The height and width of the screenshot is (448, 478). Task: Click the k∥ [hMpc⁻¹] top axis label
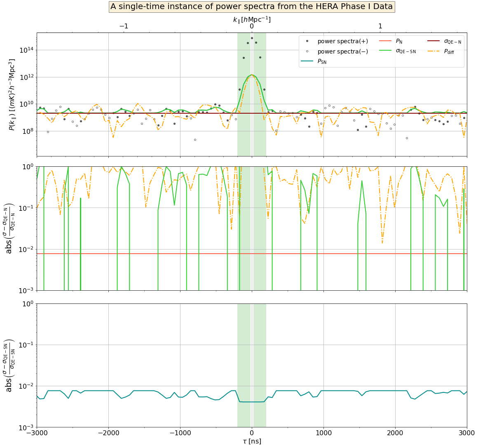pos(252,19)
